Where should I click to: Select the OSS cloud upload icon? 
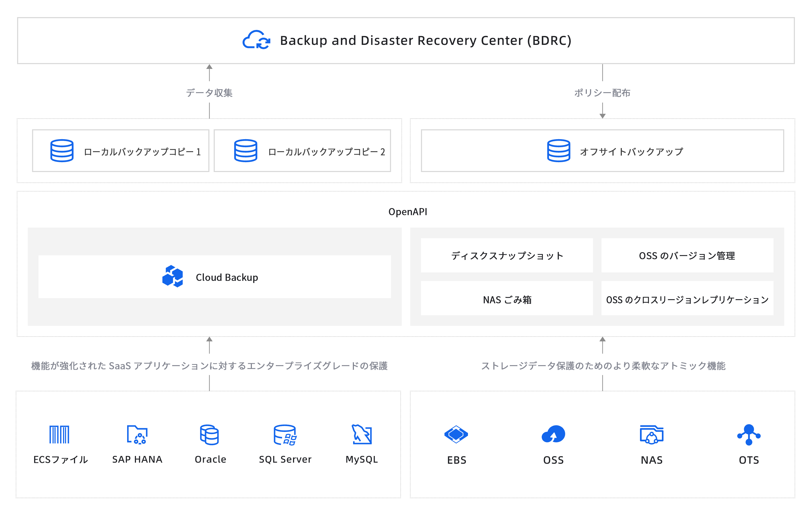coord(553,434)
